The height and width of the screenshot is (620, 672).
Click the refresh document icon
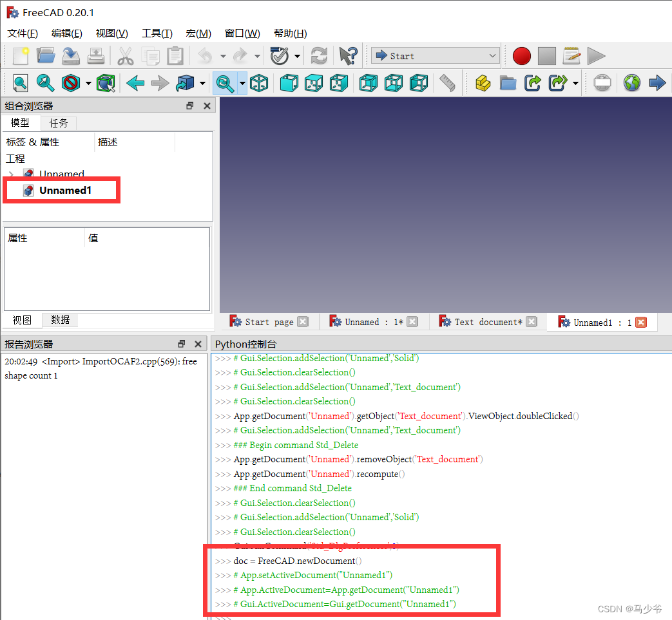point(319,56)
